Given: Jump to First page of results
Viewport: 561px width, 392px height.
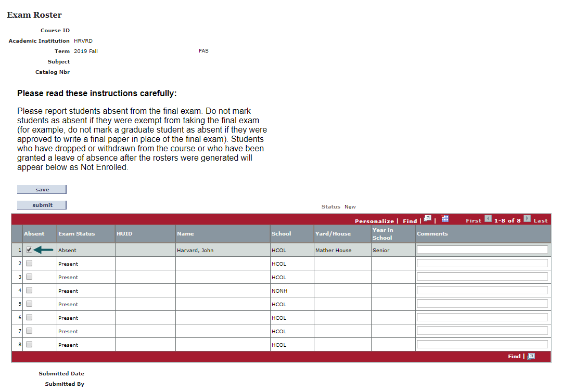Looking at the screenshot, I should click(473, 220).
